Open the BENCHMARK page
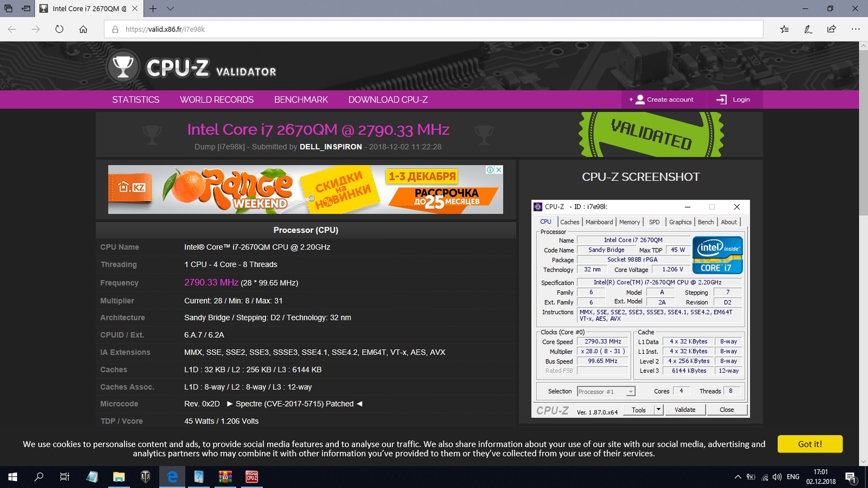868x488 pixels. [x=301, y=99]
